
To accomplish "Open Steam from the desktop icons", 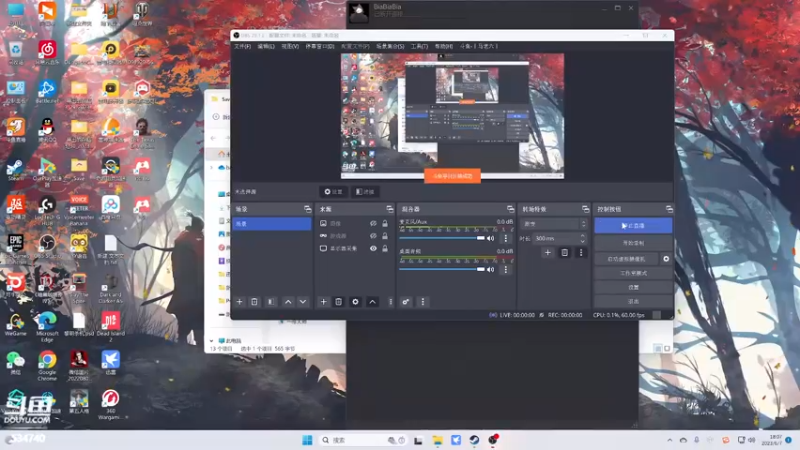I will (x=15, y=170).
